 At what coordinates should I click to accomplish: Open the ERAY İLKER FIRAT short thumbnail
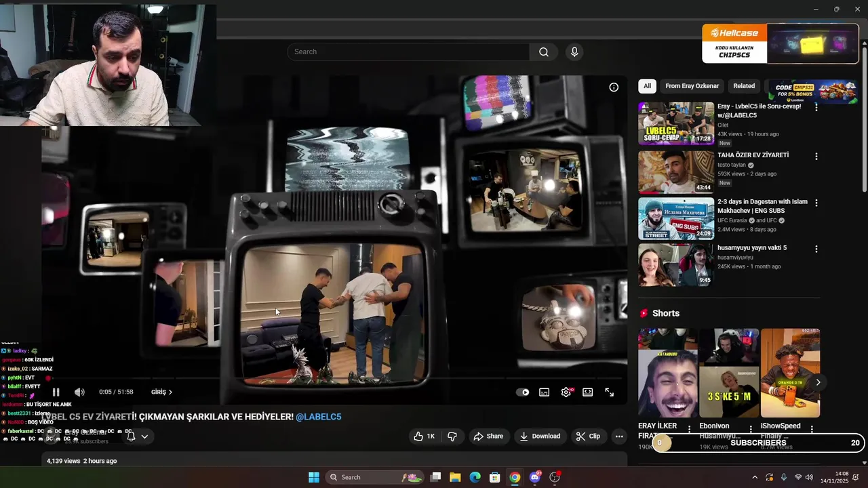[667, 373]
